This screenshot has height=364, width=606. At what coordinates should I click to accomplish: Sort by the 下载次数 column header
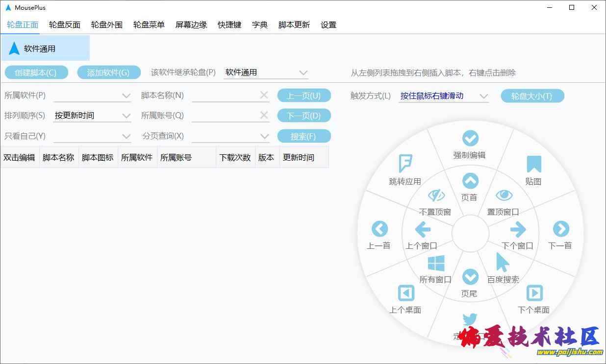235,157
